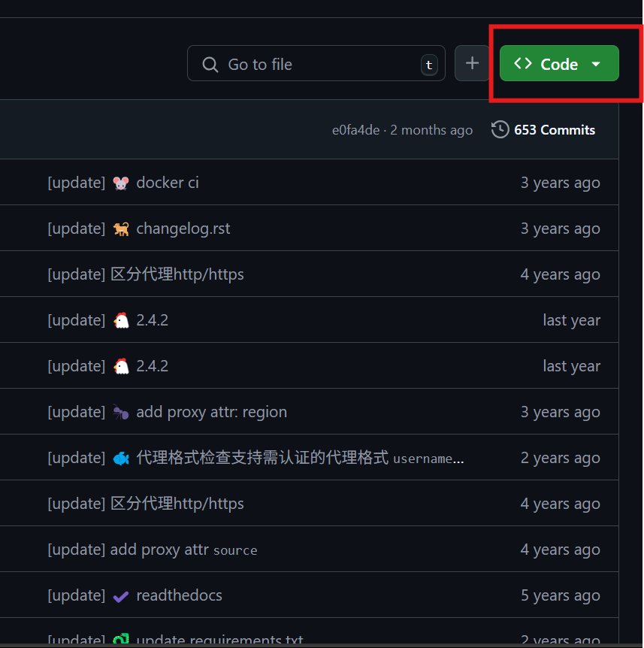Click the plus icon next to search
The height and width of the screenshot is (648, 644).
(x=473, y=63)
